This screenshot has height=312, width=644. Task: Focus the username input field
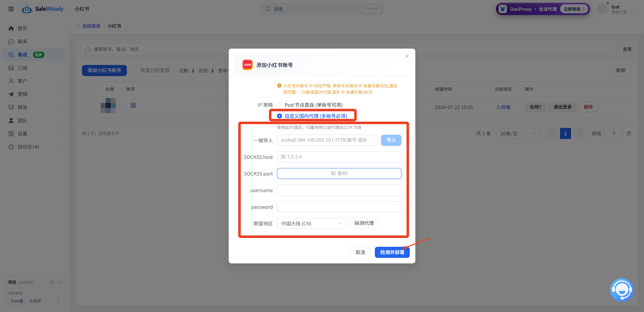click(339, 190)
